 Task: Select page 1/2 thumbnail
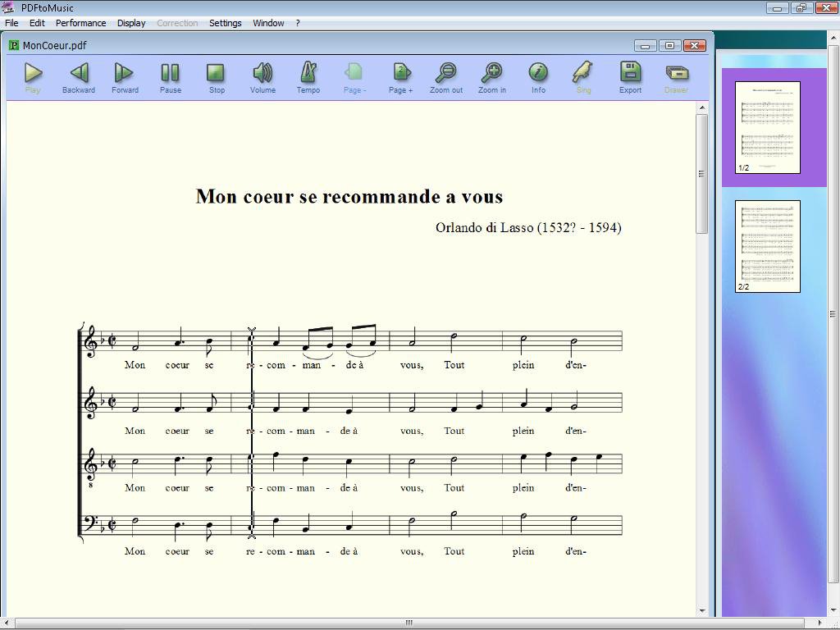767,126
